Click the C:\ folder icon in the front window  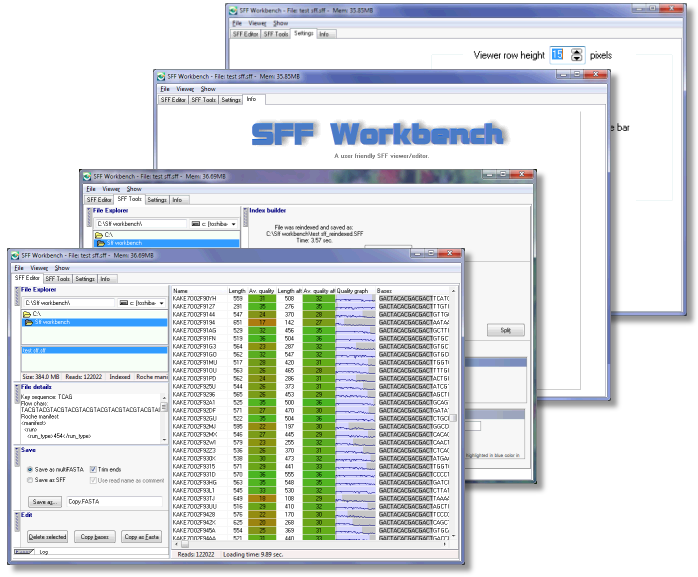(x=27, y=314)
